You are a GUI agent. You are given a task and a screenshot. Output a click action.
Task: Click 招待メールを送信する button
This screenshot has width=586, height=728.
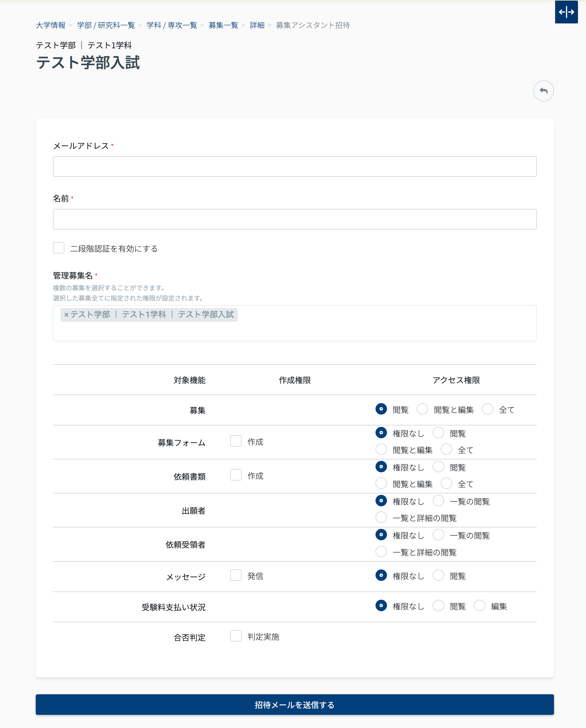(294, 705)
